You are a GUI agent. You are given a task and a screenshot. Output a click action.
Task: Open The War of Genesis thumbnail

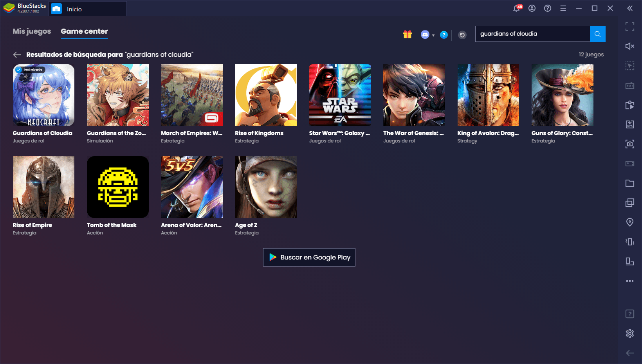coord(414,95)
